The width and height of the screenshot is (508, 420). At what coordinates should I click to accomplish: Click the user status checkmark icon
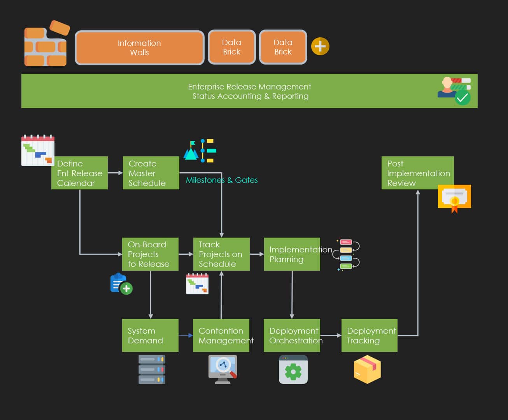point(454,91)
